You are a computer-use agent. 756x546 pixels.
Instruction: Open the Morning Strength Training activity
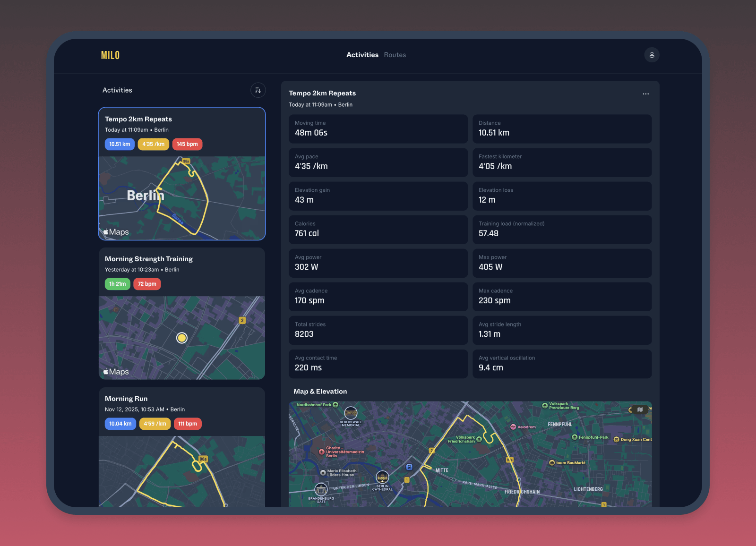coord(148,259)
